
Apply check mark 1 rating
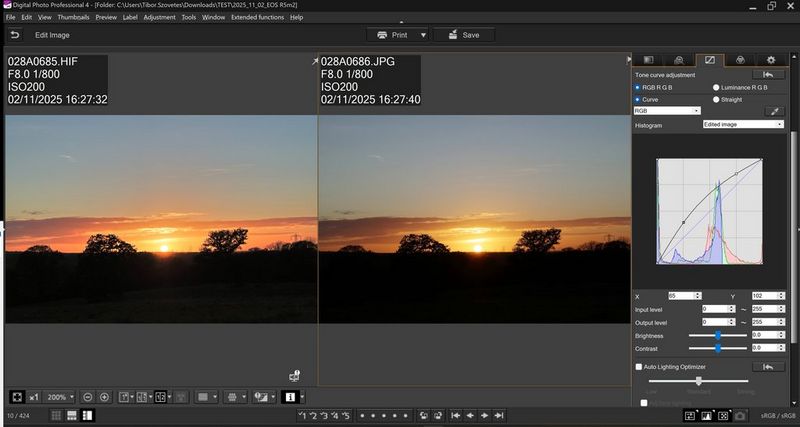pyautogui.click(x=303, y=416)
